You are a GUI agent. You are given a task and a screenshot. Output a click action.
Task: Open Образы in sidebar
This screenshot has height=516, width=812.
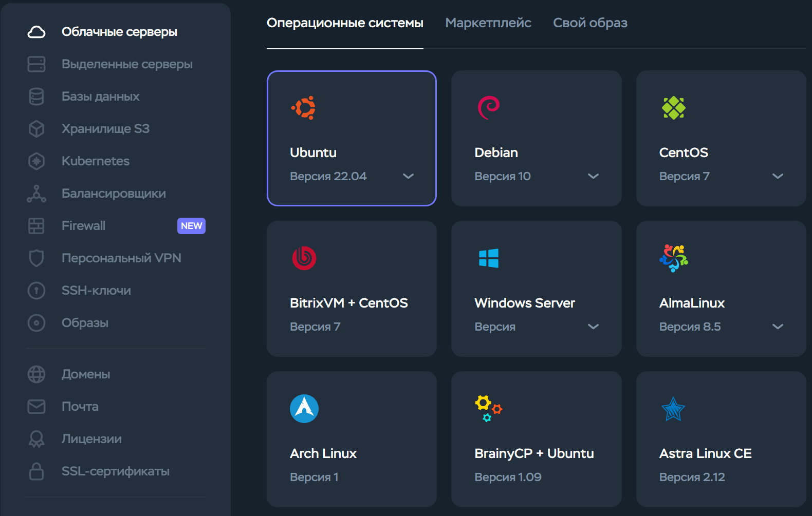point(85,323)
